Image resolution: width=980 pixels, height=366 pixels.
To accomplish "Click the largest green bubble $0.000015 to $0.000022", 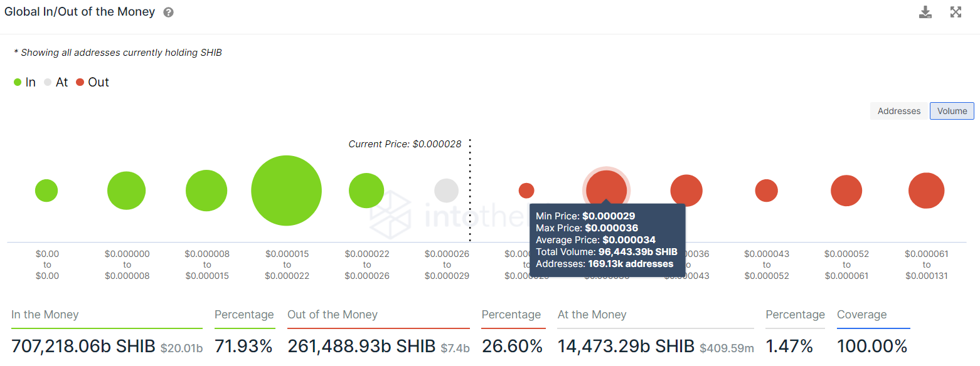I will point(286,191).
